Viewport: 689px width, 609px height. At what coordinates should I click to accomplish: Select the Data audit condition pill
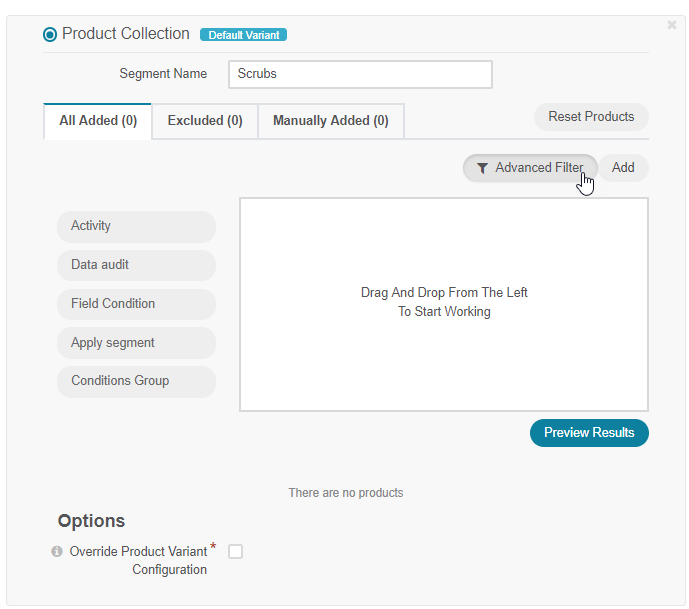136,265
